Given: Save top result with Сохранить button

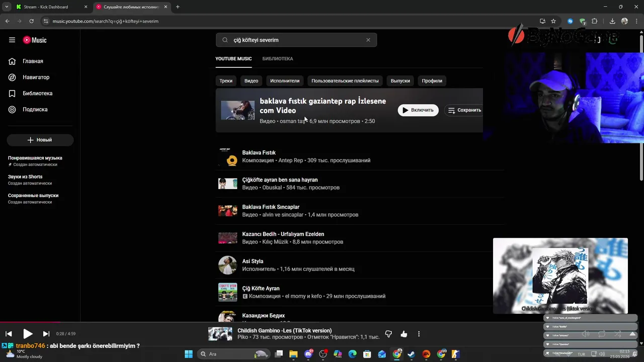Looking at the screenshot, I should coord(464,110).
